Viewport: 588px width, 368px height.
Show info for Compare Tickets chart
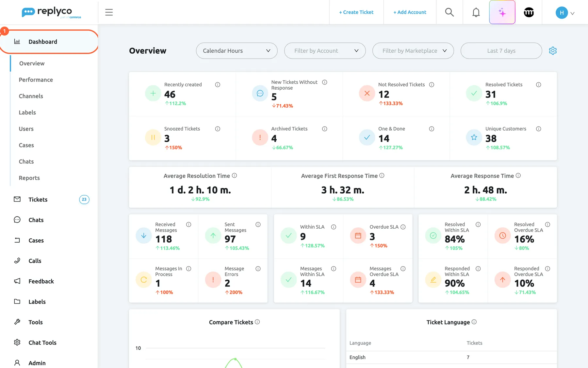(257, 322)
